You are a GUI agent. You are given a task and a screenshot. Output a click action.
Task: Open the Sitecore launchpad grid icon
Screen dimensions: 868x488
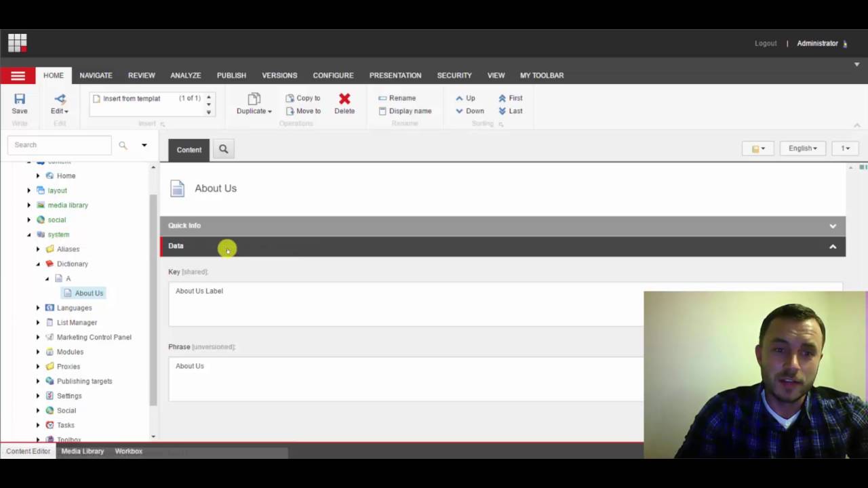(x=18, y=43)
